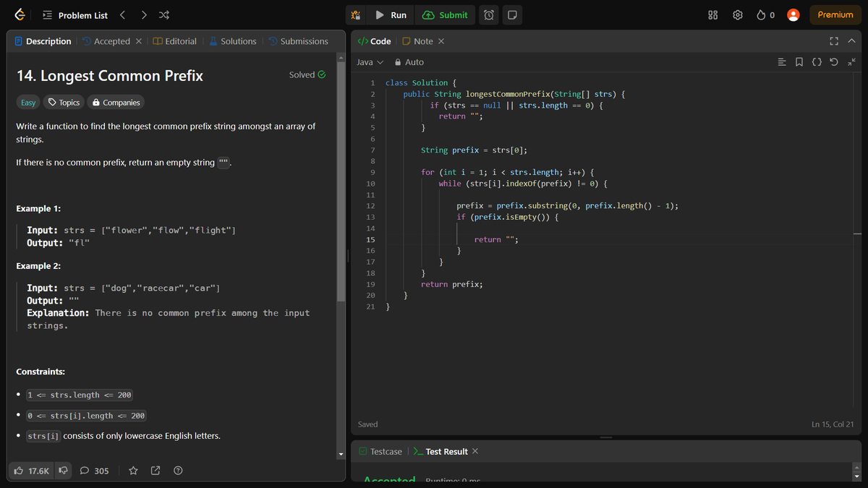The width and height of the screenshot is (868, 488).
Task: Switch to the Description tab
Action: pyautogui.click(x=43, y=41)
